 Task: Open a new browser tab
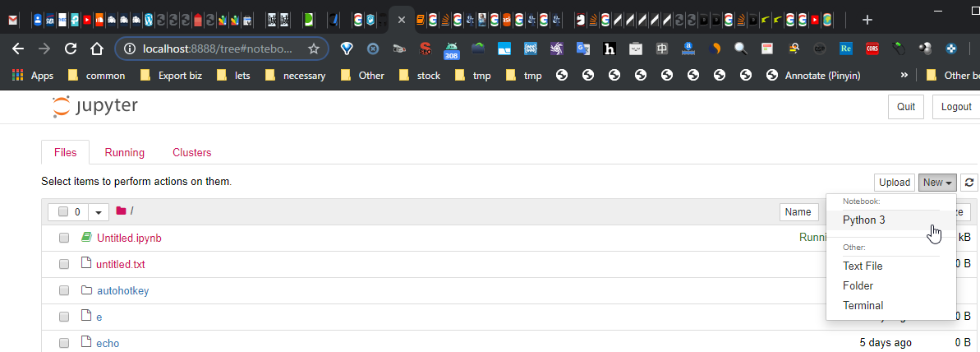(867, 20)
